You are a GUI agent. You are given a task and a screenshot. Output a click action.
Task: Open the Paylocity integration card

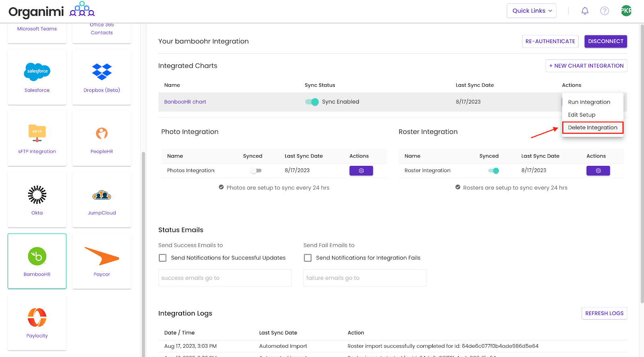point(37,323)
